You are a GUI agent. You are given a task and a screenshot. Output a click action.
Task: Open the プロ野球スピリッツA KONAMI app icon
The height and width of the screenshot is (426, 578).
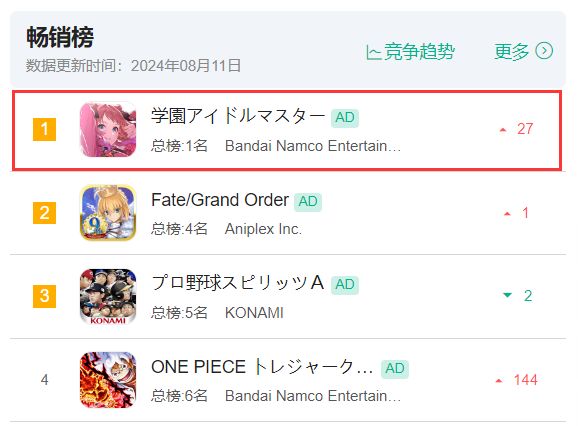coord(108,296)
